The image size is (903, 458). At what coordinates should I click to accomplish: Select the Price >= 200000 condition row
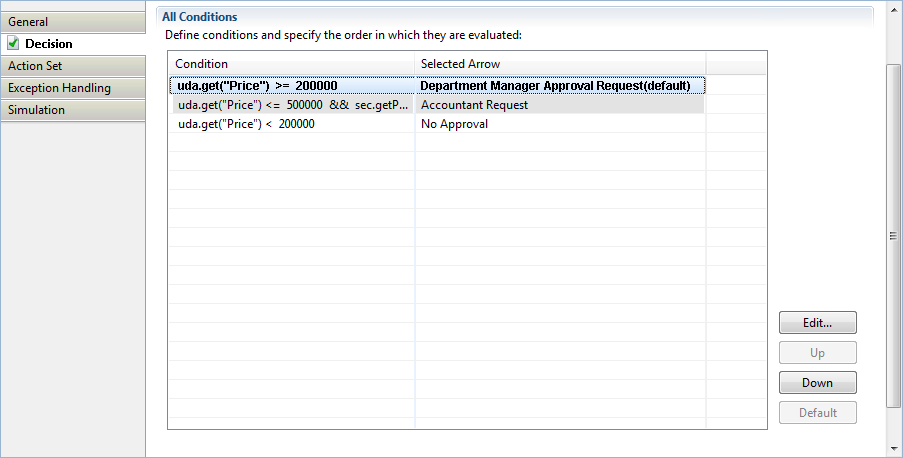point(290,86)
